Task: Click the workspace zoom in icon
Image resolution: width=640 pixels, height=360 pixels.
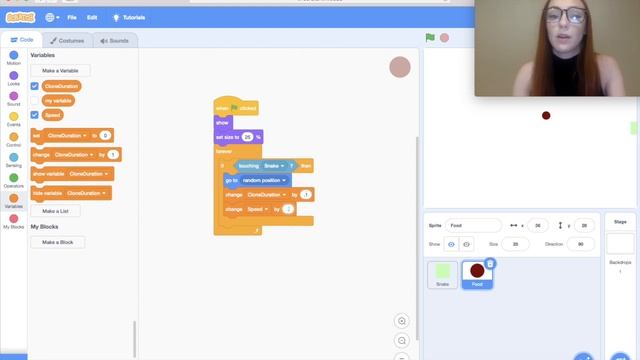Action: click(402, 321)
